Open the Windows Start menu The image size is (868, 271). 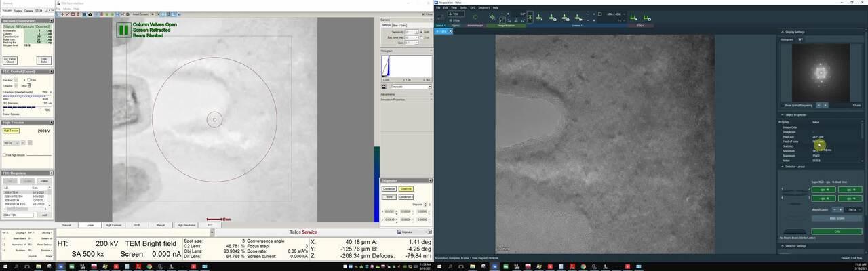tap(5, 266)
